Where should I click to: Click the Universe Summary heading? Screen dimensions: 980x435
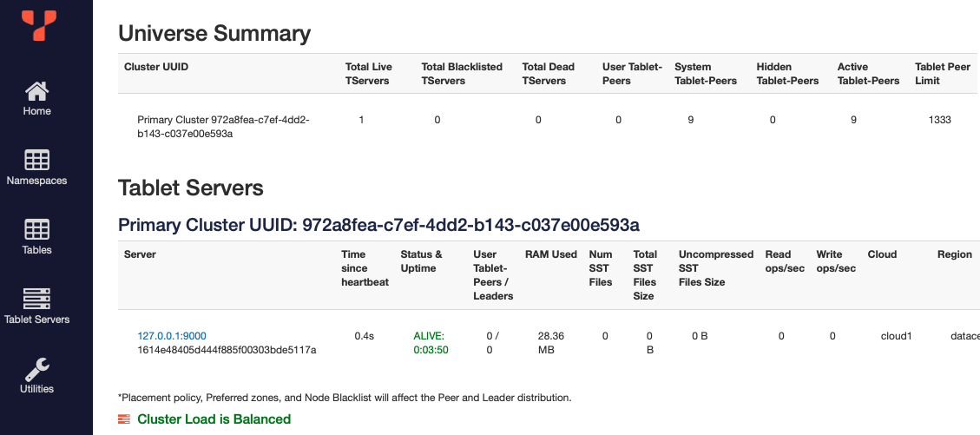pyautogui.click(x=214, y=33)
